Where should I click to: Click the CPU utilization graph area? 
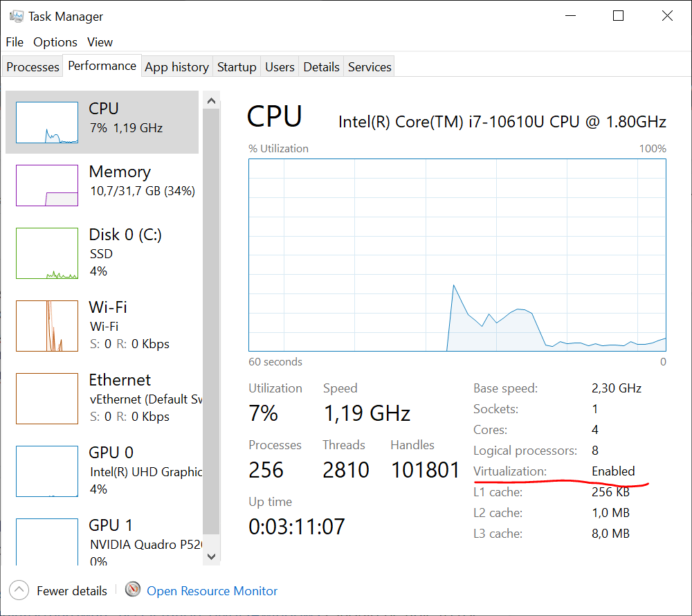457,255
